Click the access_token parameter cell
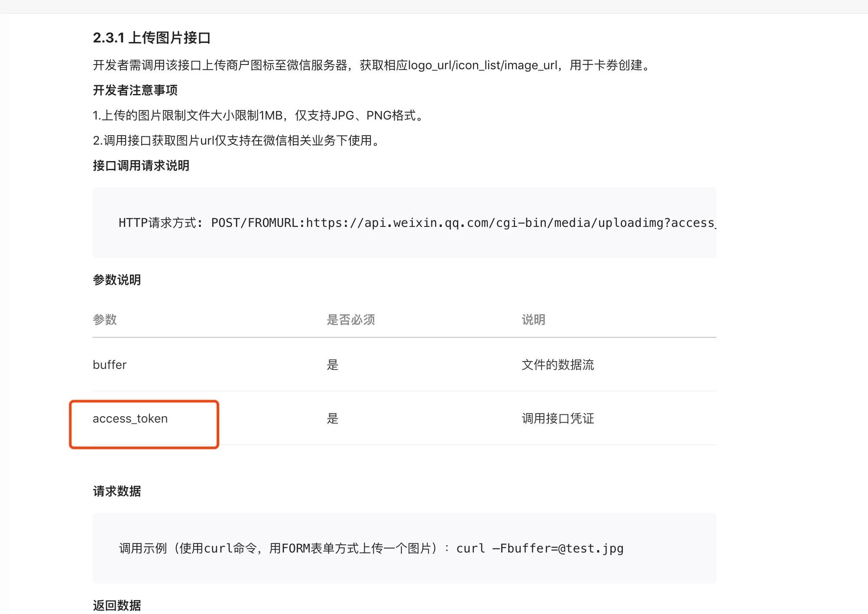This screenshot has width=868, height=614. pos(130,419)
